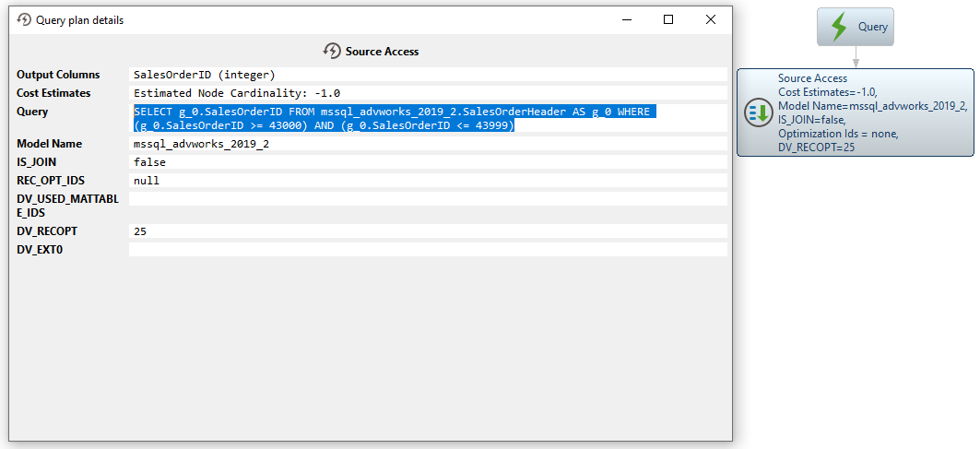The image size is (980, 449).
Task: Click the IS_JOIN value false
Action: (x=149, y=162)
